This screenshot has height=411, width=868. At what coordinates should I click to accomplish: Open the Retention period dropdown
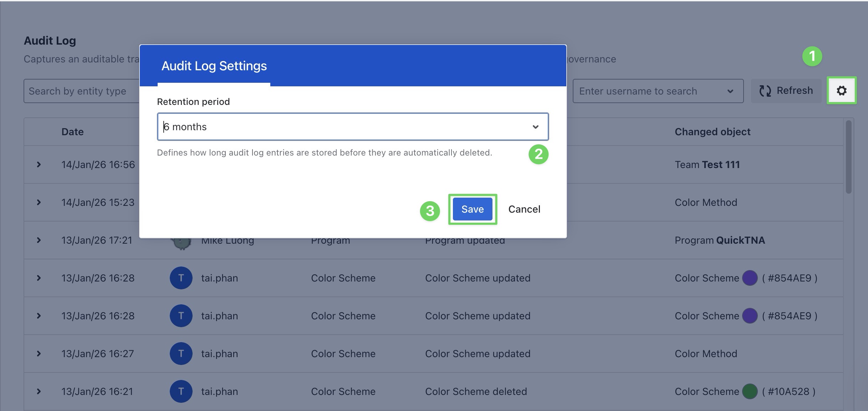pyautogui.click(x=352, y=127)
